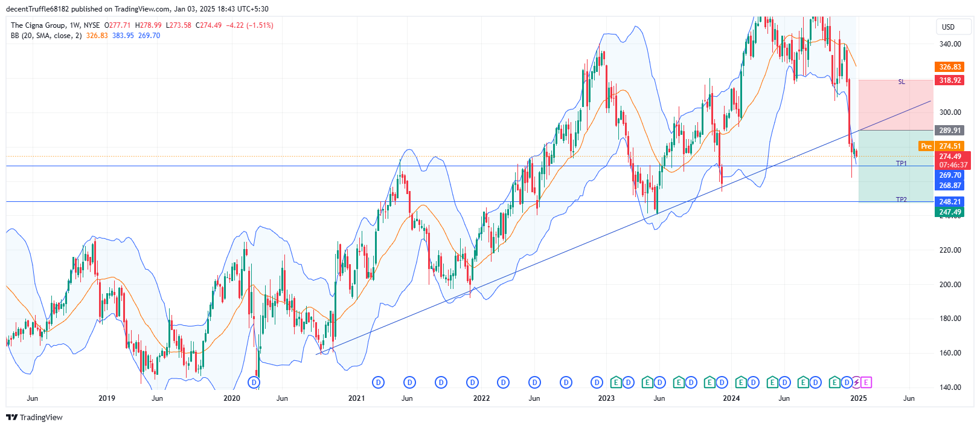
Task: Open the pink upcoming earnings E marker
Action: (x=866, y=382)
